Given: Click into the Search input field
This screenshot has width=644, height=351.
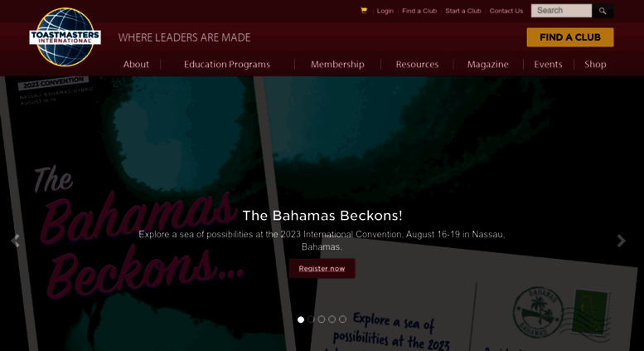Looking at the screenshot, I should 561,11.
